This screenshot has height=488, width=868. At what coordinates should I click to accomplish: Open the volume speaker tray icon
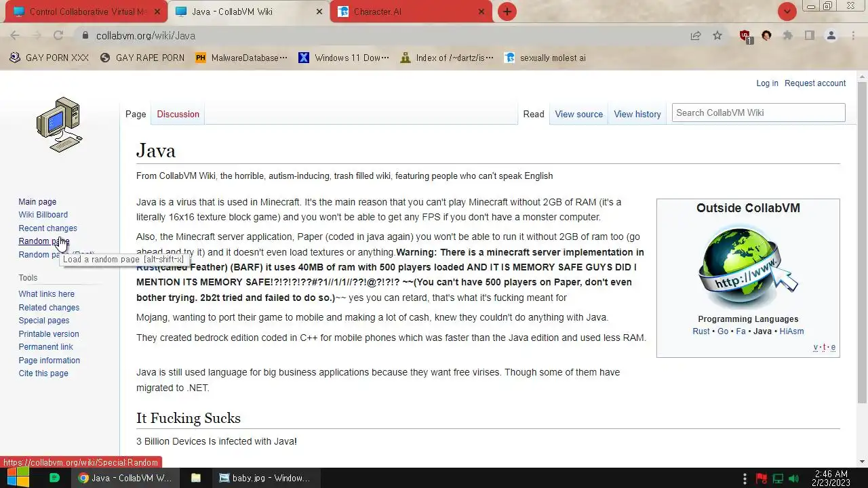click(x=793, y=478)
